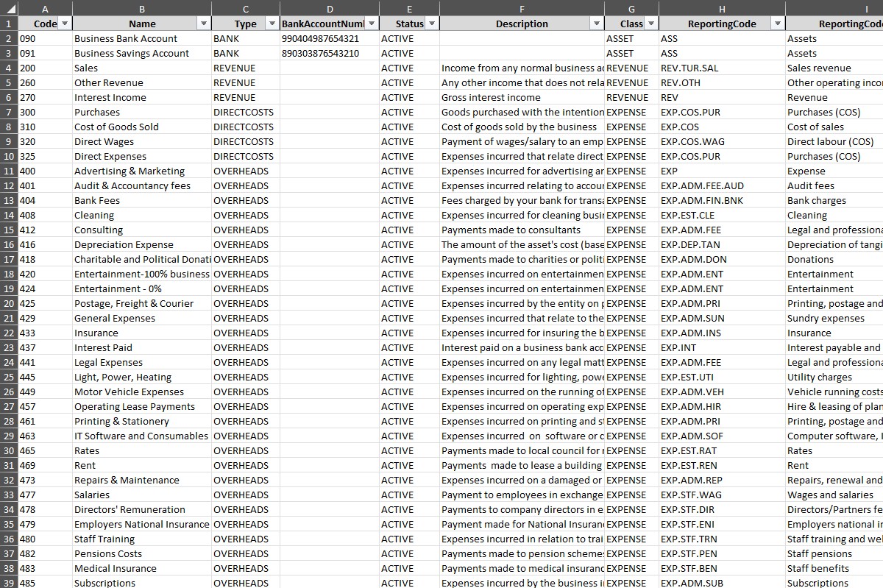This screenshot has width=883, height=588.
Task: Click 'REVENUE' type in Sales row
Action: (245, 68)
